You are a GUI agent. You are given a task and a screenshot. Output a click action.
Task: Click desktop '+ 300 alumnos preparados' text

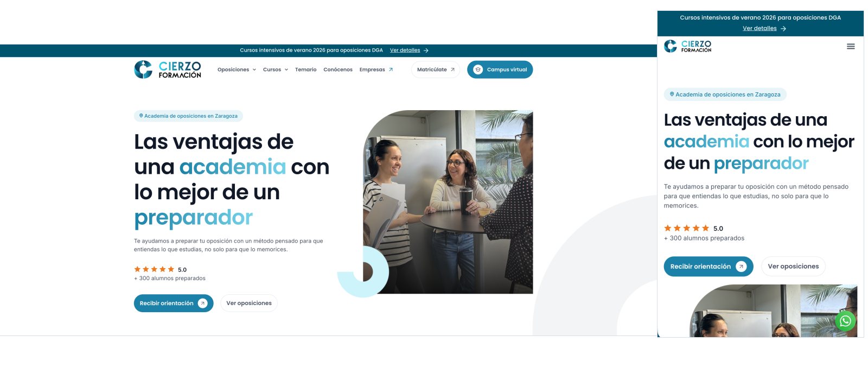tap(170, 278)
